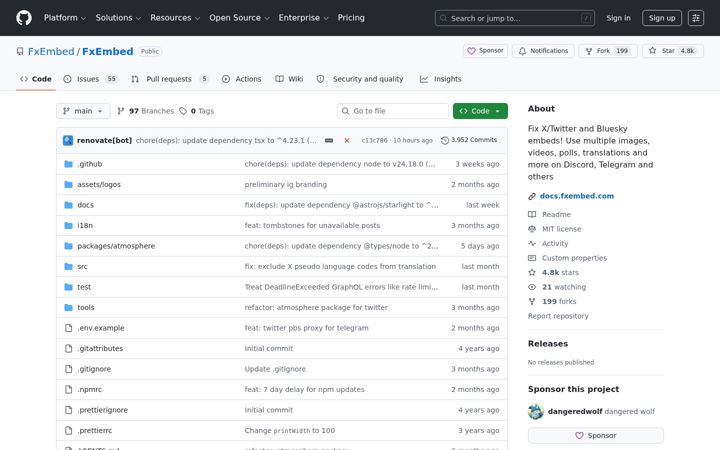The image size is (720, 450).
Task: Open the c13c786 commit hash
Action: (374, 141)
